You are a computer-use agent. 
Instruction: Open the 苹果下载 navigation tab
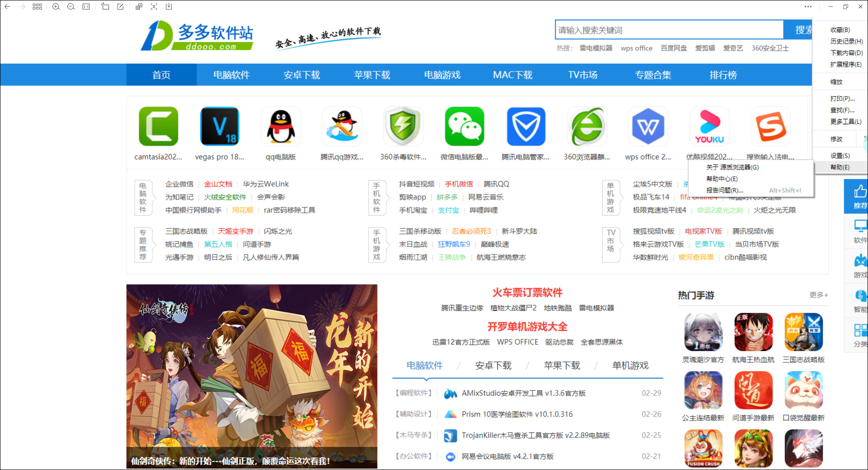[372, 75]
